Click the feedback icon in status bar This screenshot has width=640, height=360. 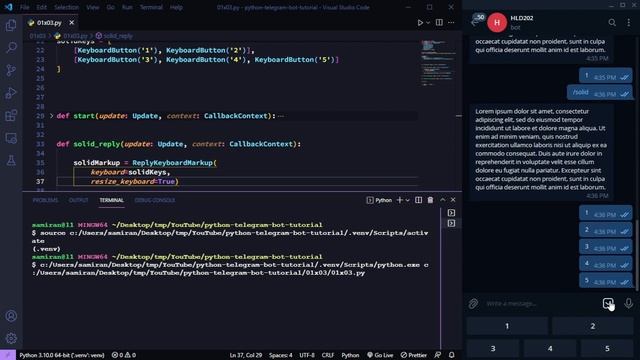(438, 355)
